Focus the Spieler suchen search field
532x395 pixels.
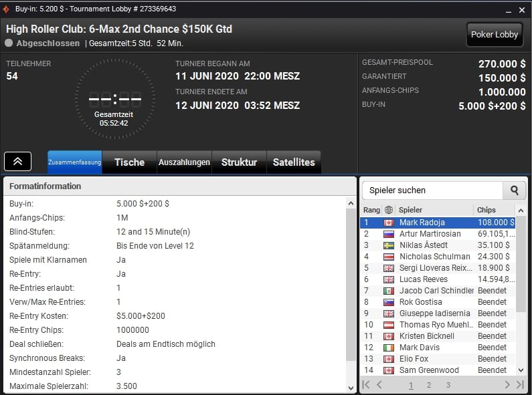point(432,190)
